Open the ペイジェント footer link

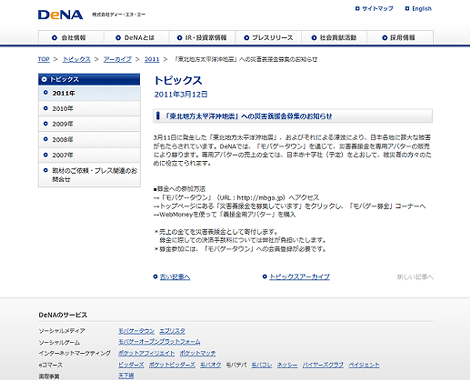[x=364, y=365]
